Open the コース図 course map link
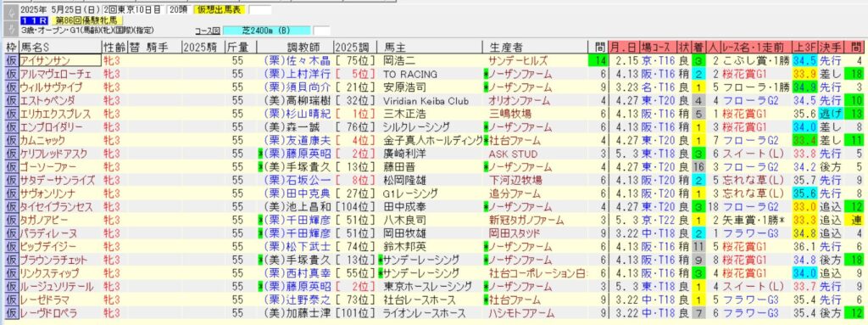This screenshot has height=325, width=868. click(x=208, y=31)
